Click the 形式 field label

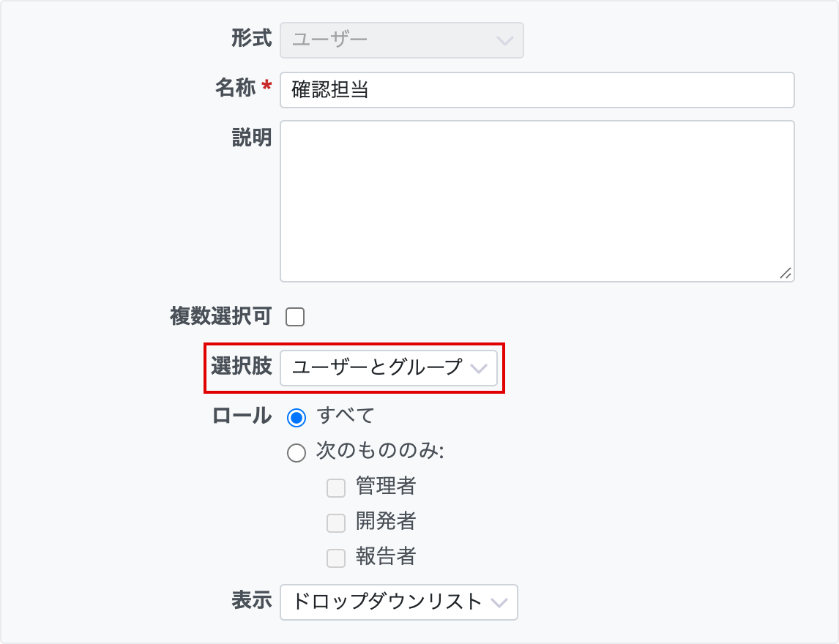click(252, 38)
